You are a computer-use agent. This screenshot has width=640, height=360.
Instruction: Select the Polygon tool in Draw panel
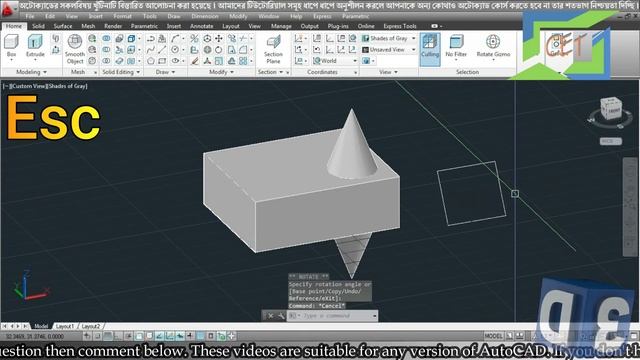151,61
